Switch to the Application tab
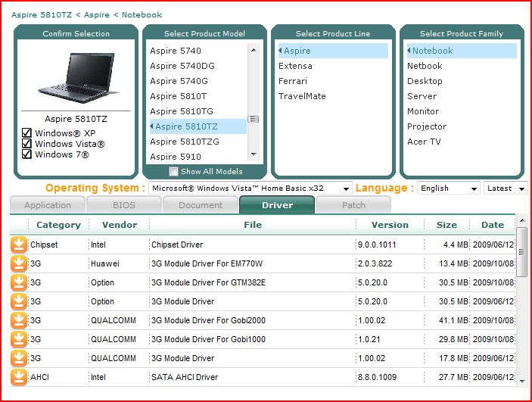 pyautogui.click(x=48, y=205)
